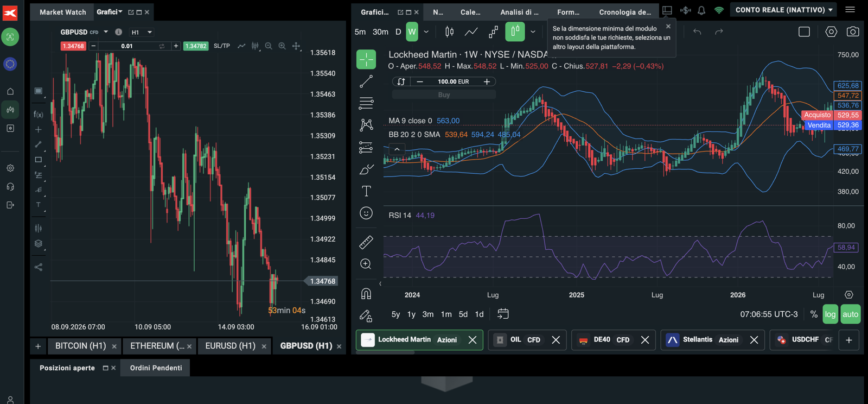The height and width of the screenshot is (404, 868).
Task: Share the GBPUSD chart via share icon
Action: point(38,267)
